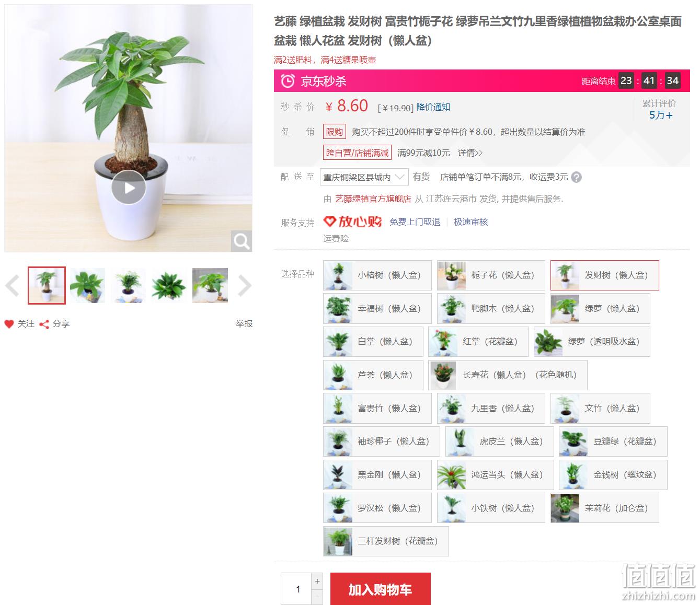Play the product video on main image

coord(129,188)
